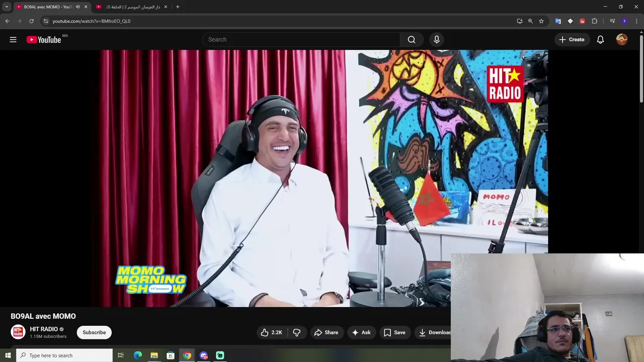Open the Chrome profile Y avatar
The image size is (644, 362).
tap(624, 21)
